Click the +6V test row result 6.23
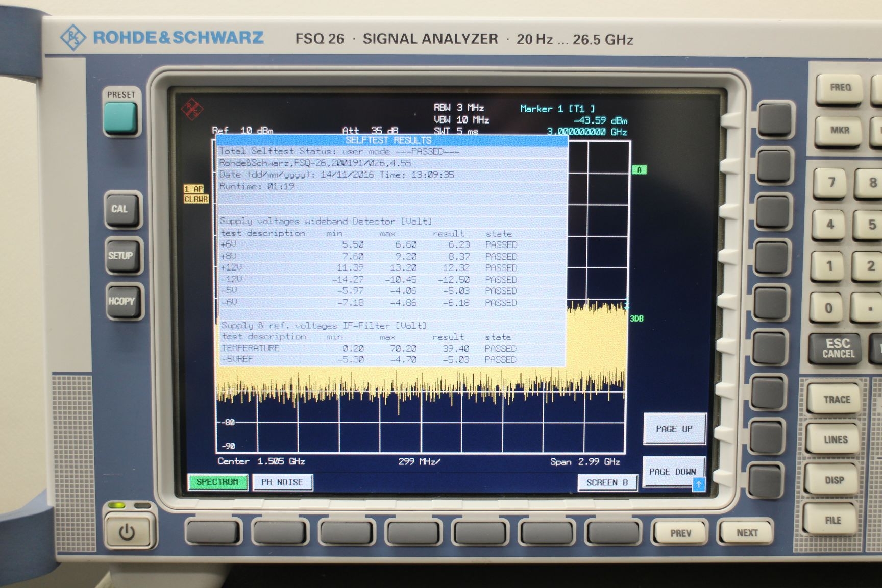 [x=459, y=245]
